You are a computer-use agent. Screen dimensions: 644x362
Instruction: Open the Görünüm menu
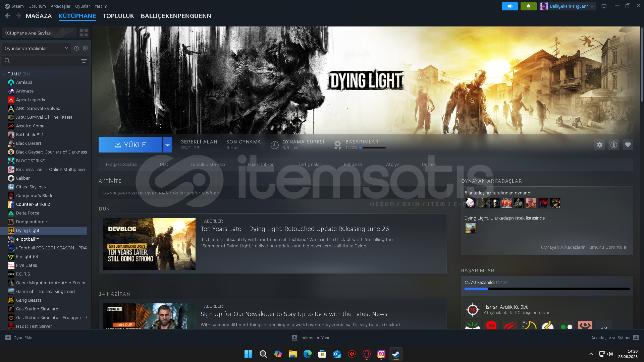[x=37, y=6]
